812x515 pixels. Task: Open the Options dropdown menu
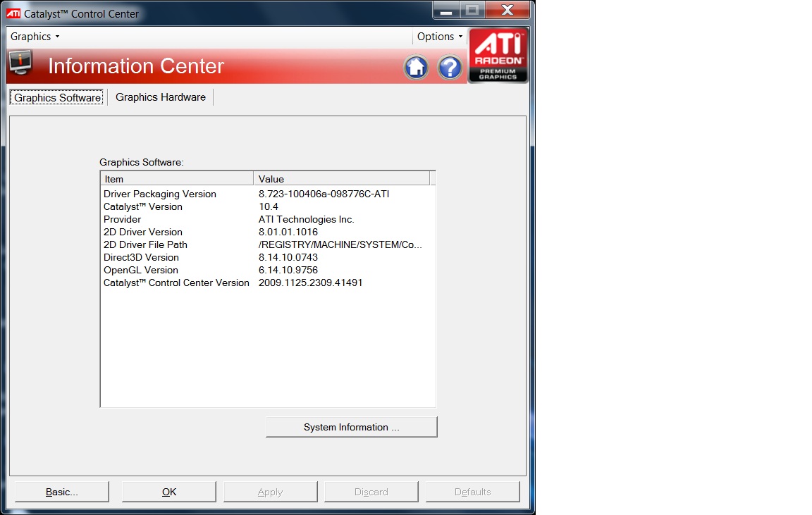(440, 37)
